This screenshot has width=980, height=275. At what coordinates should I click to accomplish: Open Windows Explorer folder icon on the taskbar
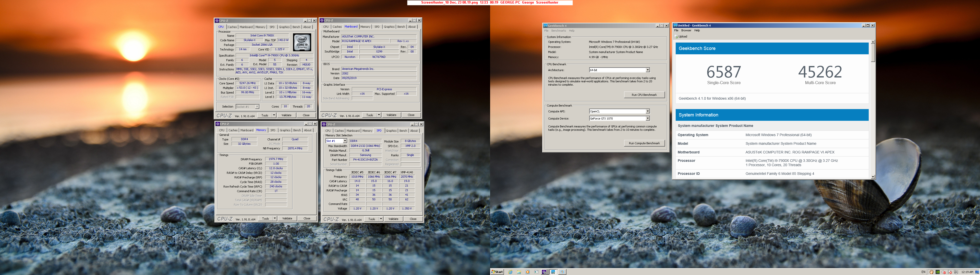(x=519, y=272)
